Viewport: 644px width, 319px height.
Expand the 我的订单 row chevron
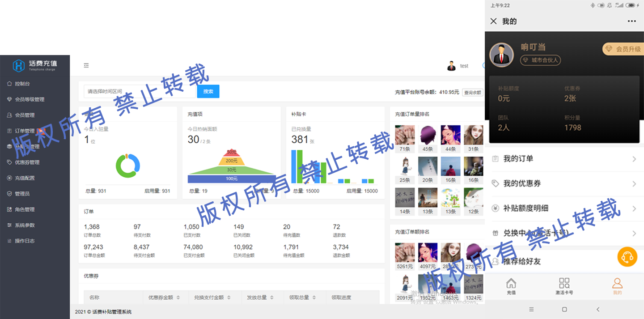(634, 159)
